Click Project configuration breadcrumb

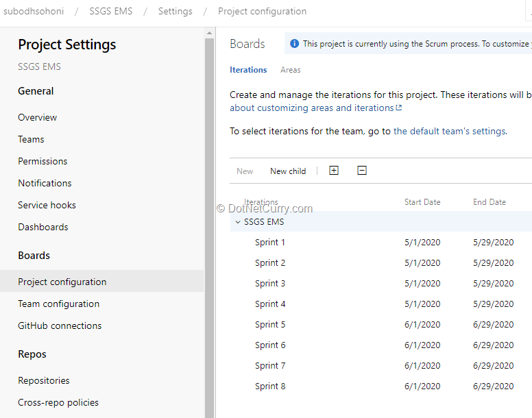[263, 11]
